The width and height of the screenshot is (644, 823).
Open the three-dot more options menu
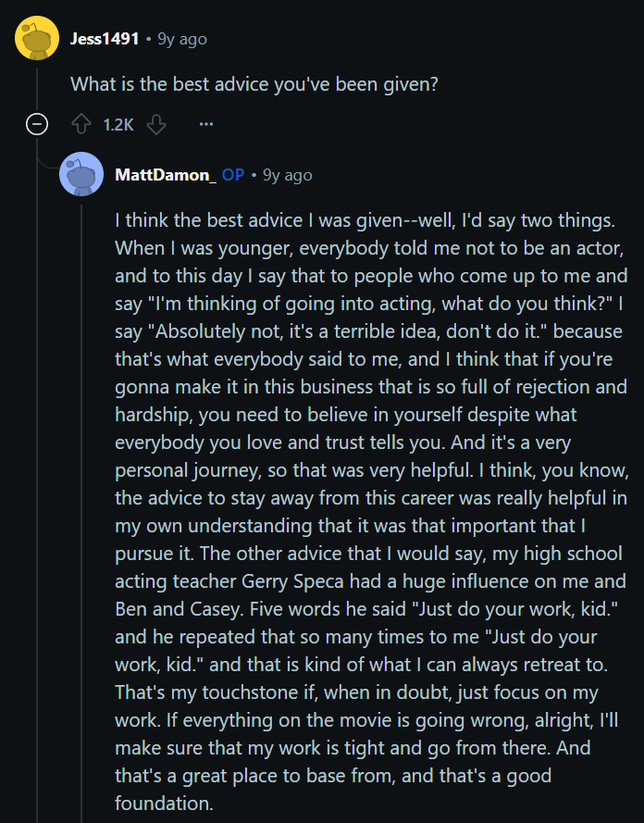click(x=206, y=125)
